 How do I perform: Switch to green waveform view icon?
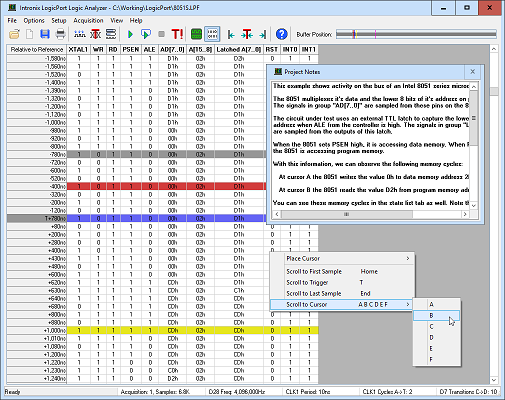click(x=196, y=34)
